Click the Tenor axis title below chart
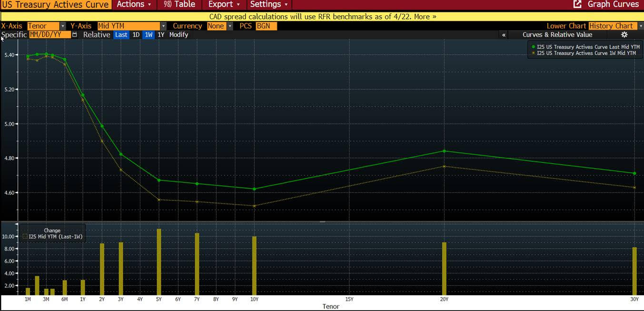This screenshot has width=644, height=311. click(331, 307)
